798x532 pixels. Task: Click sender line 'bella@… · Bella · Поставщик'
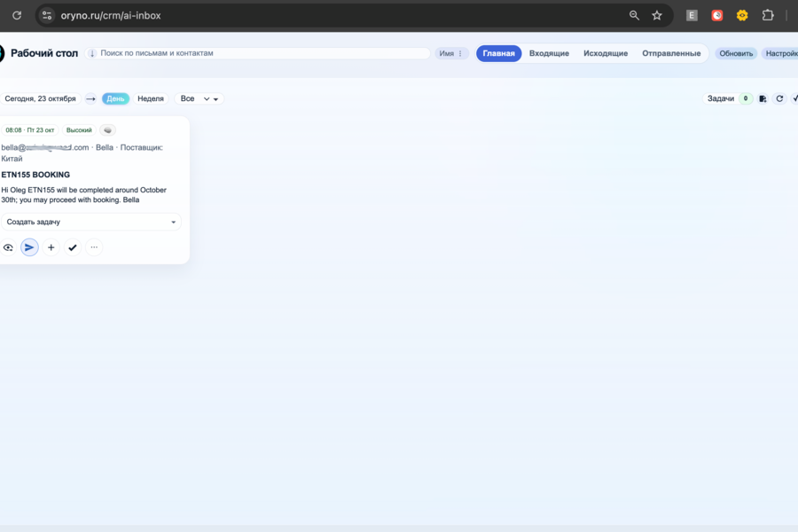[x=82, y=153]
